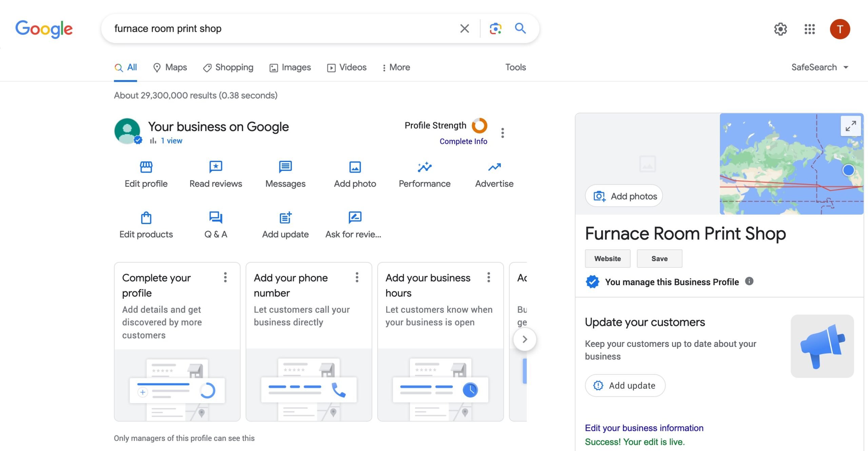Scroll right through business profile suggestion cards
The width and height of the screenshot is (868, 451).
[524, 339]
